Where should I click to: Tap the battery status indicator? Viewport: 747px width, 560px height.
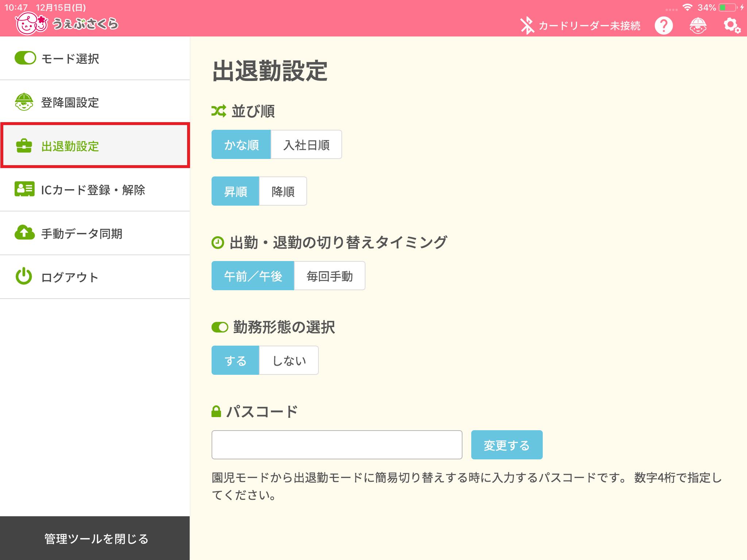[x=728, y=7]
